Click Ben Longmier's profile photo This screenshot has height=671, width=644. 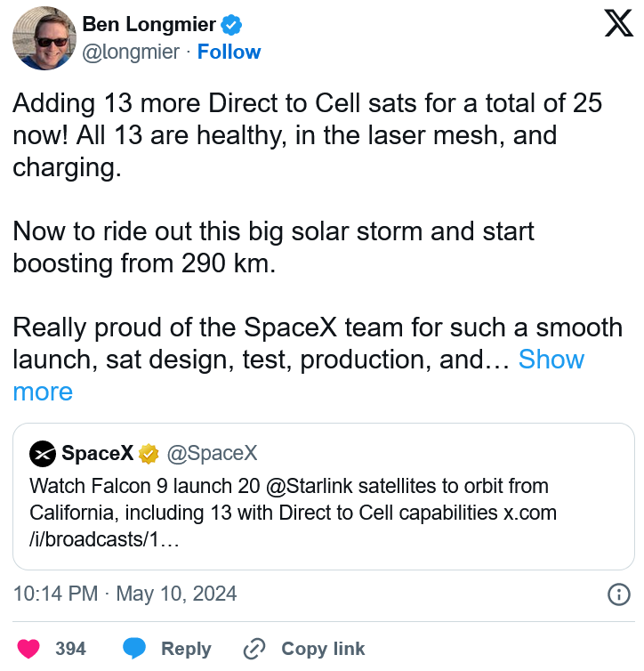point(44,38)
